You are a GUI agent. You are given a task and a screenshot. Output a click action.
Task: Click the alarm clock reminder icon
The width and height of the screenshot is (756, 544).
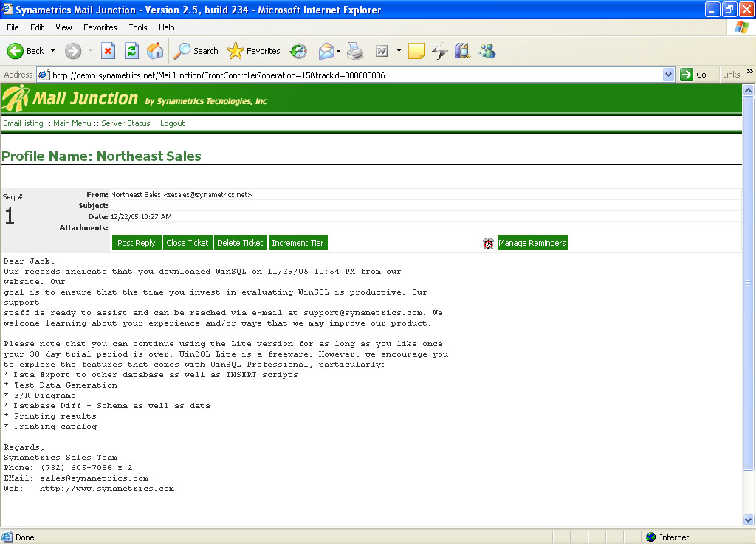[x=488, y=244]
